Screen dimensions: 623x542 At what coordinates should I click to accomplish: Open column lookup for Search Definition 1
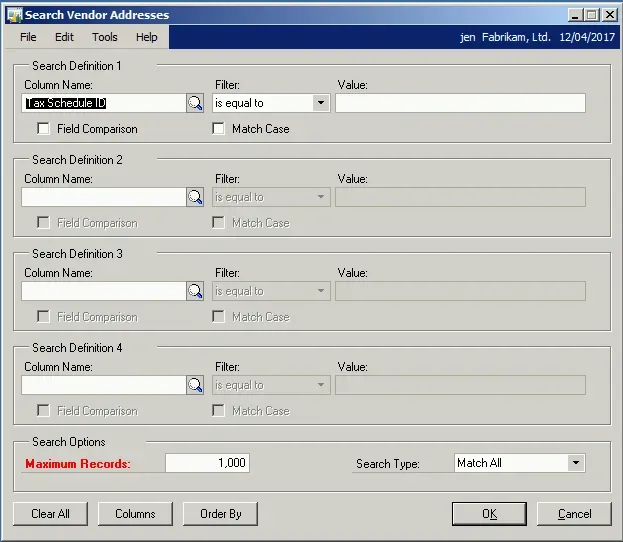(195, 103)
